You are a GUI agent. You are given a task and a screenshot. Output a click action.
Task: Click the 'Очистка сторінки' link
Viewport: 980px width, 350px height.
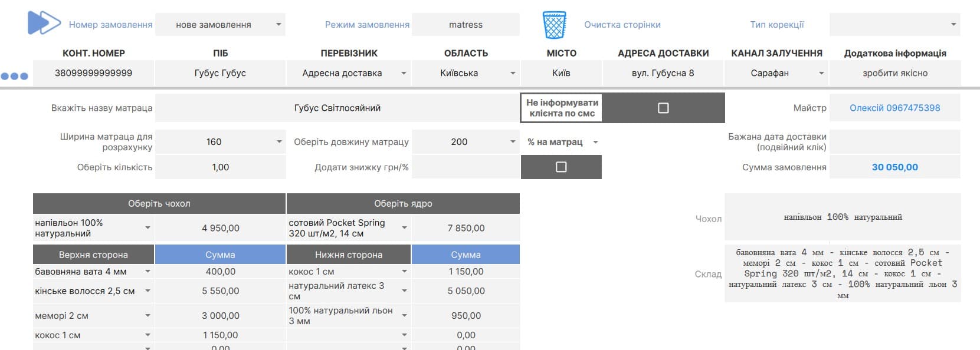click(x=622, y=25)
